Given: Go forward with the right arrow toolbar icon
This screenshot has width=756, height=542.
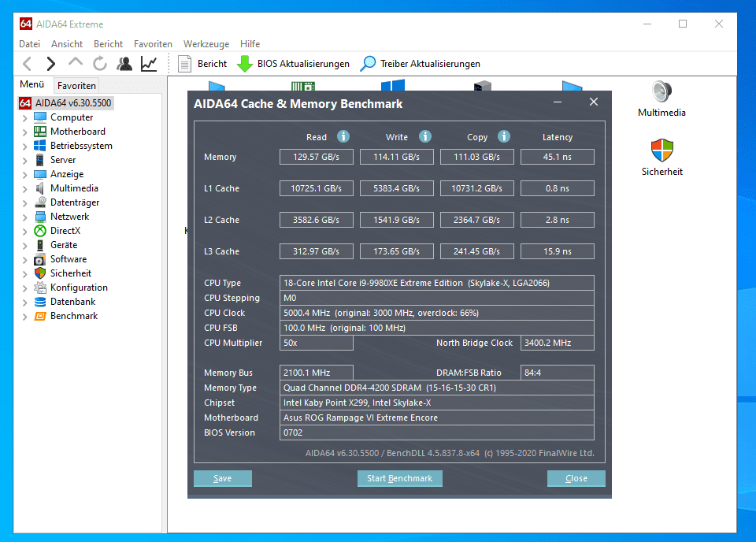Looking at the screenshot, I should (50, 64).
